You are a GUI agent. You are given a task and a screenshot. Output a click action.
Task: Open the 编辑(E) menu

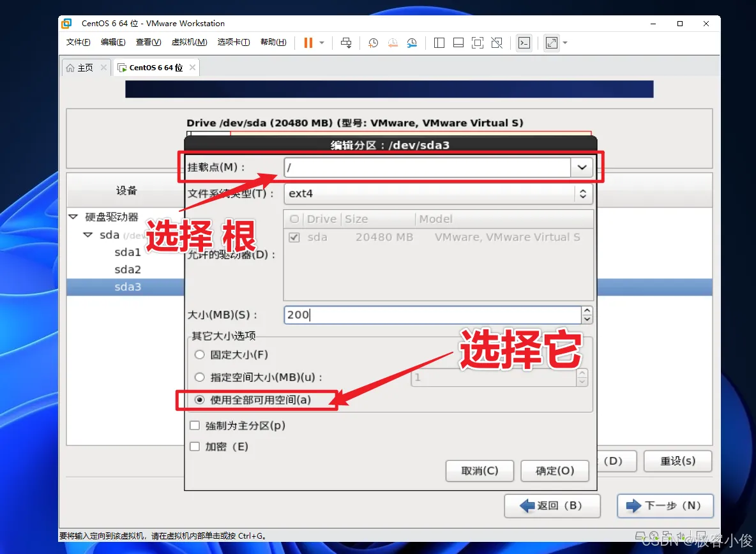113,42
